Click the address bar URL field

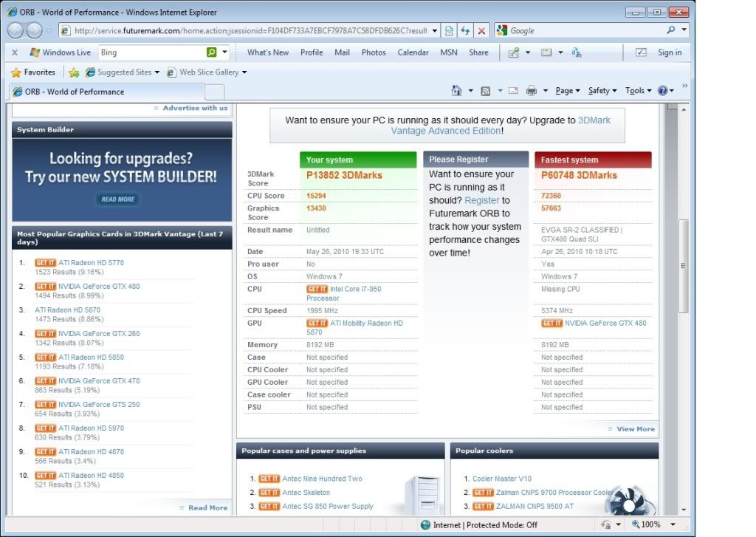click(251, 30)
